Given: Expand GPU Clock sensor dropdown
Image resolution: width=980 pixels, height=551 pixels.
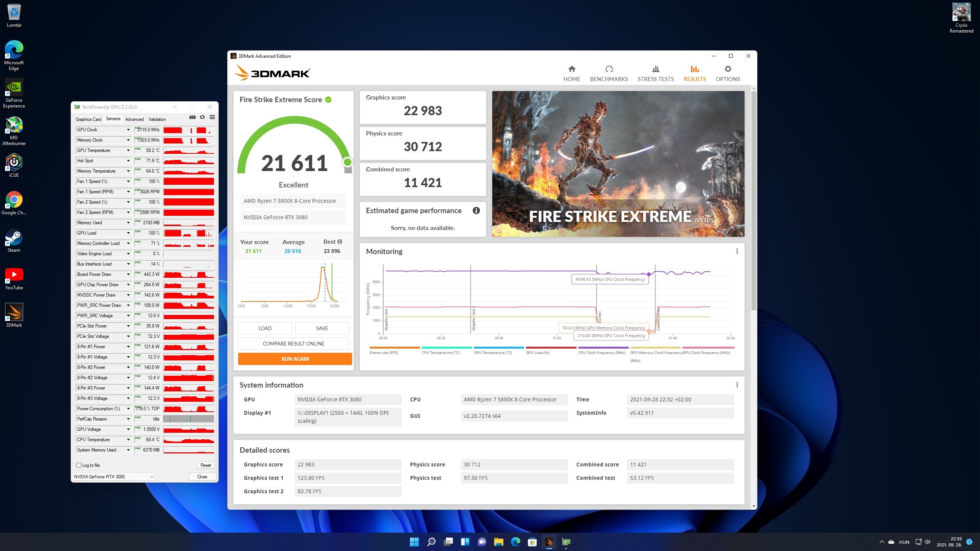Looking at the screenshot, I should click(x=128, y=130).
